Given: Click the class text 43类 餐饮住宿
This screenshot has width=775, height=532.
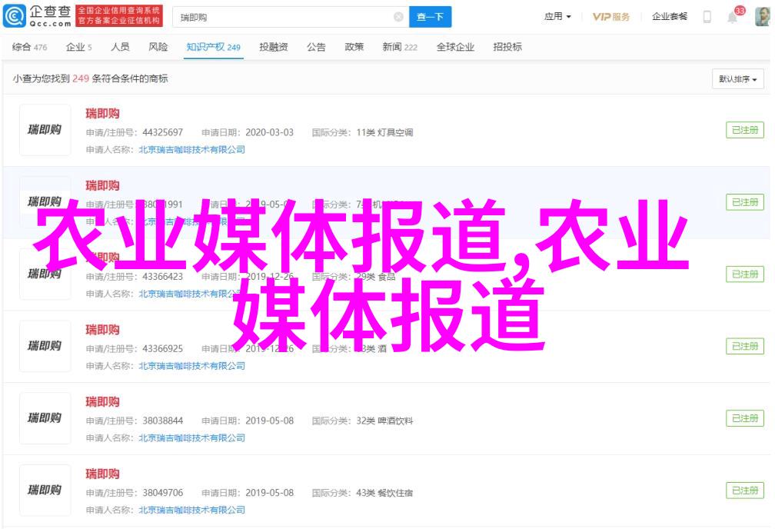Looking at the screenshot, I should coord(384,494).
